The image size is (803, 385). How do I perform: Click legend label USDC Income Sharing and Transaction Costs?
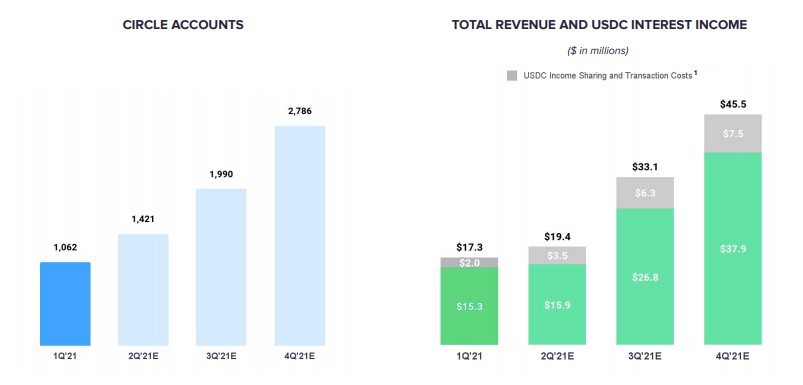[608, 76]
